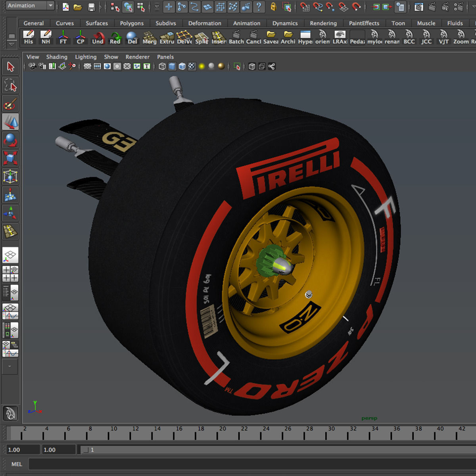476x476 pixels.
Task: Choose the Show Manipulator tool
Action: [10, 213]
